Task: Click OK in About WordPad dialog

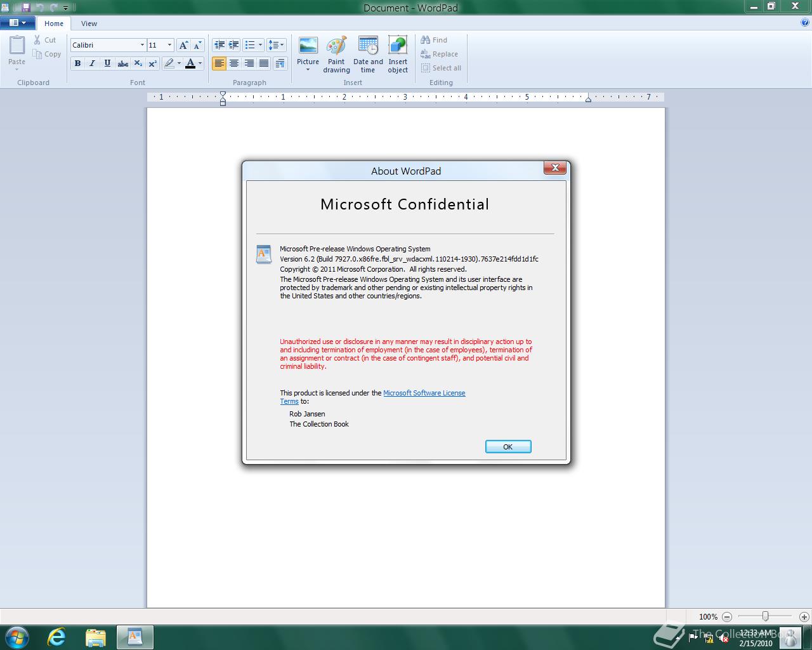Action: pos(508,447)
